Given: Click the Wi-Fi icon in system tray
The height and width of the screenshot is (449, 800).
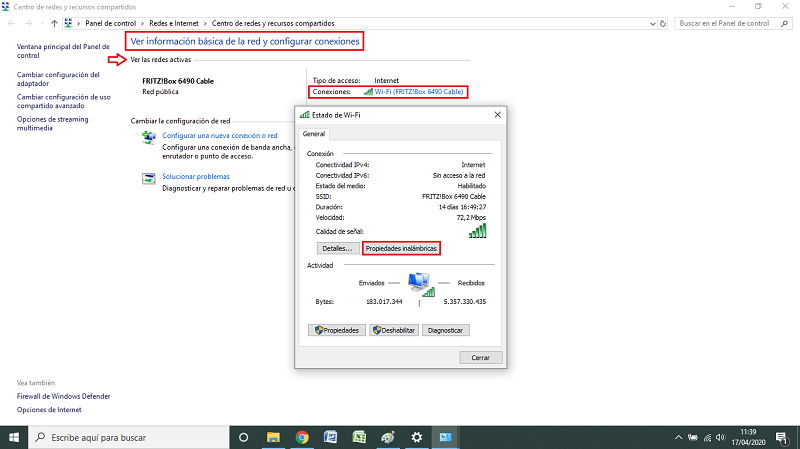Looking at the screenshot, I should (707, 438).
